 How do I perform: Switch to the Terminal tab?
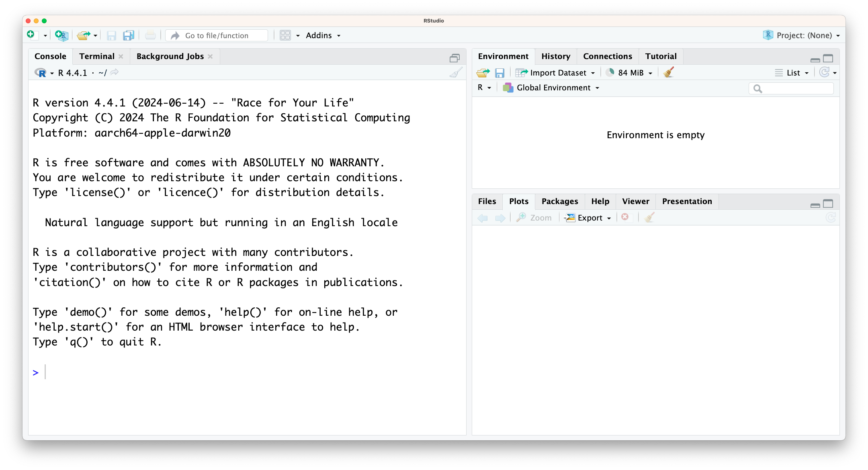[97, 56]
